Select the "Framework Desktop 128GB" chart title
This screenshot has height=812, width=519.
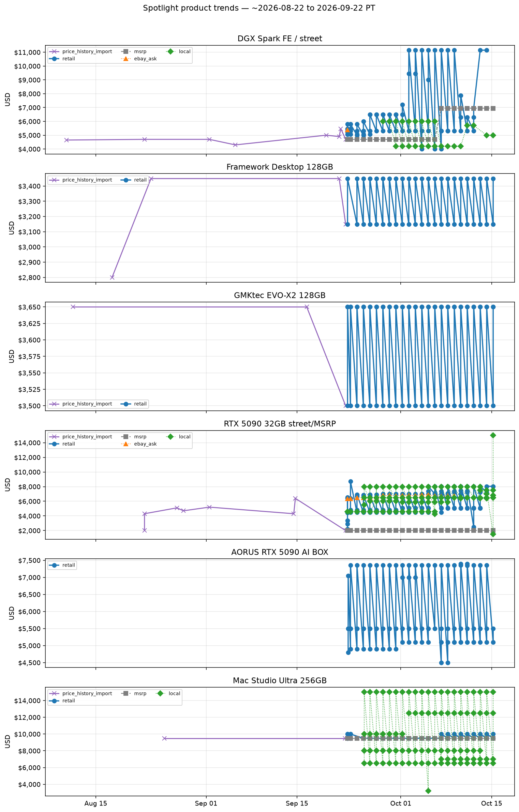click(x=280, y=167)
